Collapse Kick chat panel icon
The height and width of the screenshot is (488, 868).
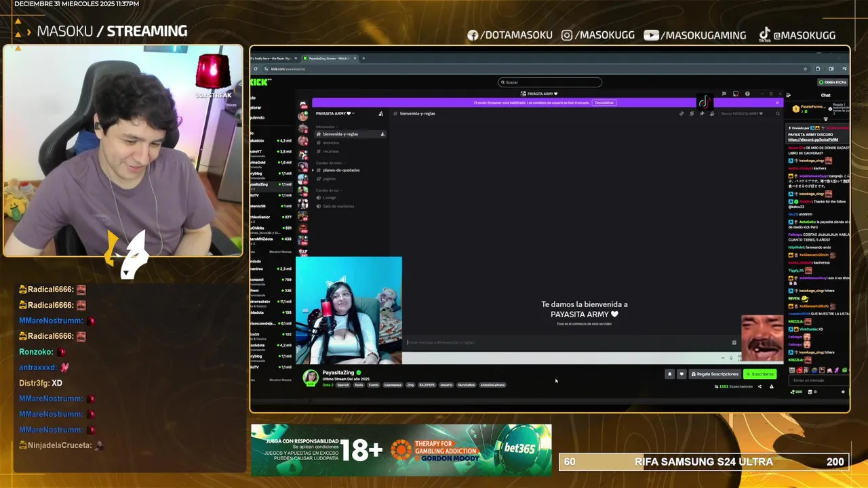[x=788, y=95]
